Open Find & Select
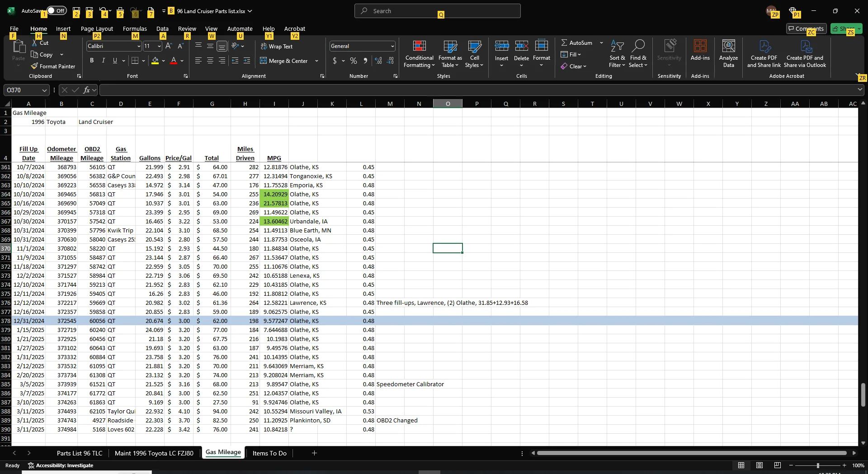 click(638, 54)
